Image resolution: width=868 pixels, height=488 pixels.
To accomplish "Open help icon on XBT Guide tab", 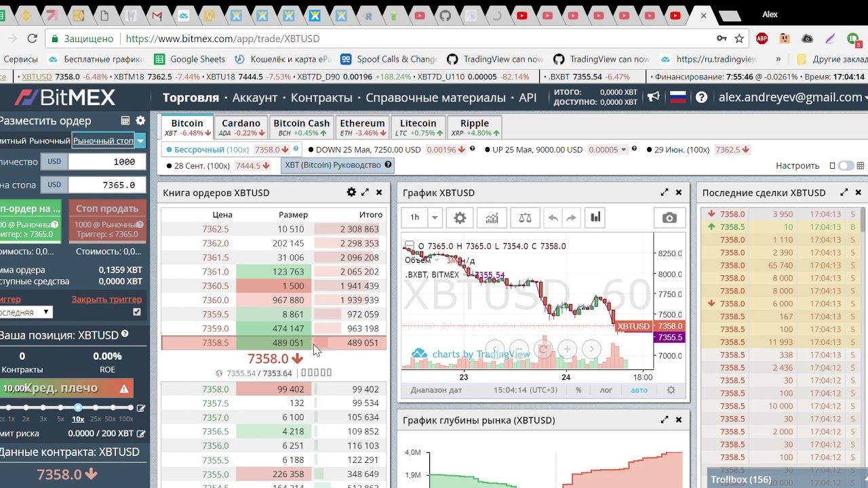I will coord(388,165).
